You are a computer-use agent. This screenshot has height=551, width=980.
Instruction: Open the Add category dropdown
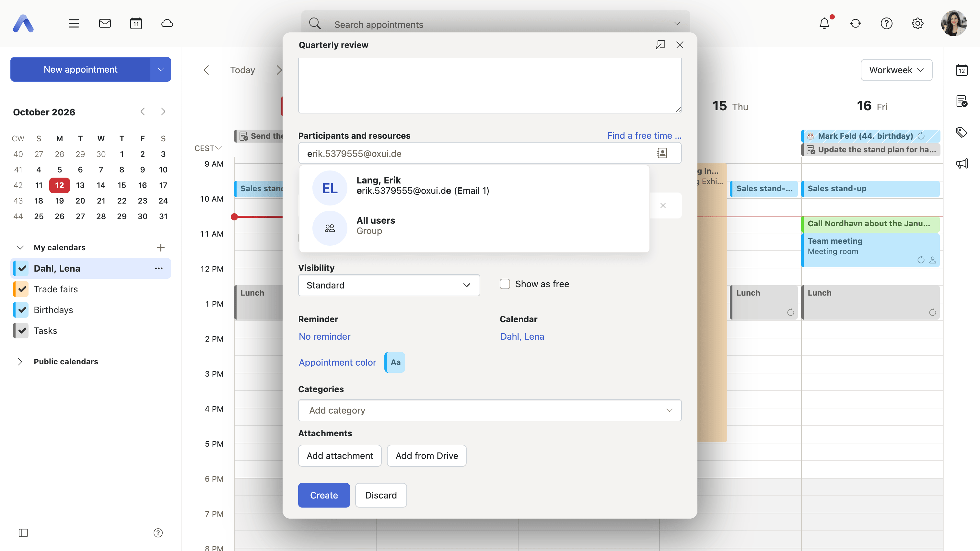[490, 410]
